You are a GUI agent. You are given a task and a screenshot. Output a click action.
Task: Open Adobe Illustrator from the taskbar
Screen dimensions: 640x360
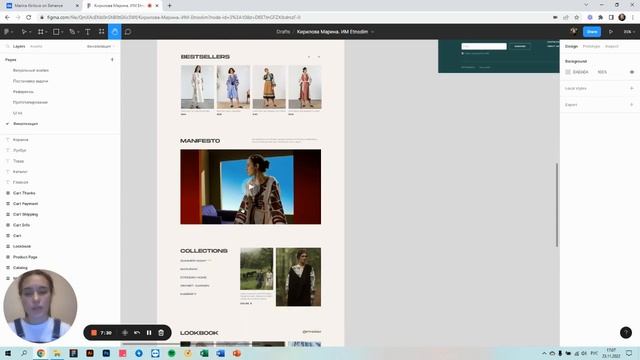90,353
